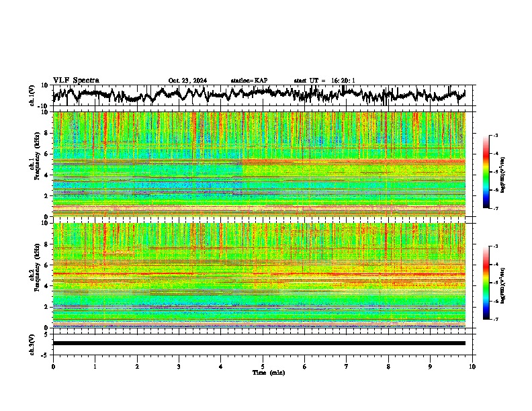
Task: Click time axis tick label "8"
Action: [388, 367]
